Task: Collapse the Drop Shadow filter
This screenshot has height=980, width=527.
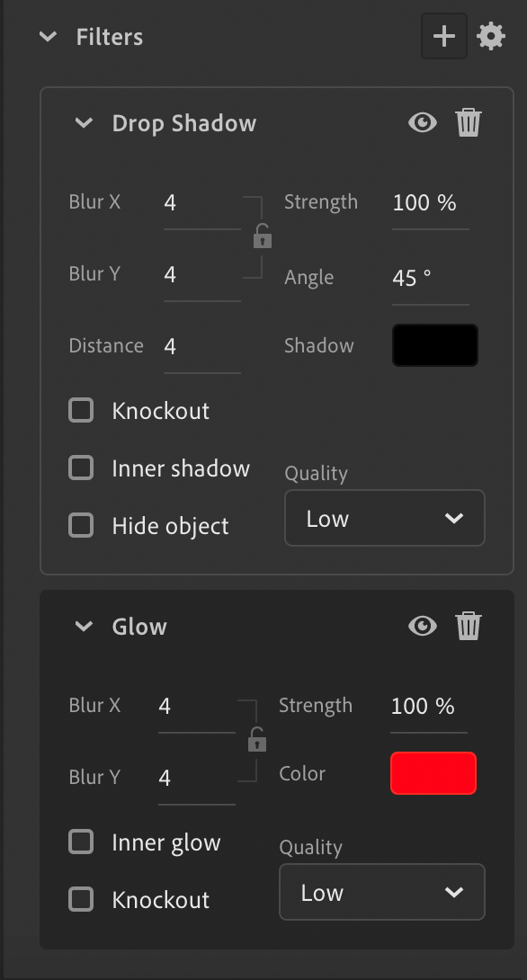Action: click(x=84, y=123)
